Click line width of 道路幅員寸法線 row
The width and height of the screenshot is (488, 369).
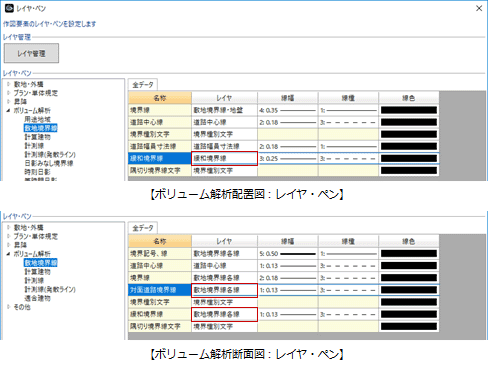pos(288,146)
